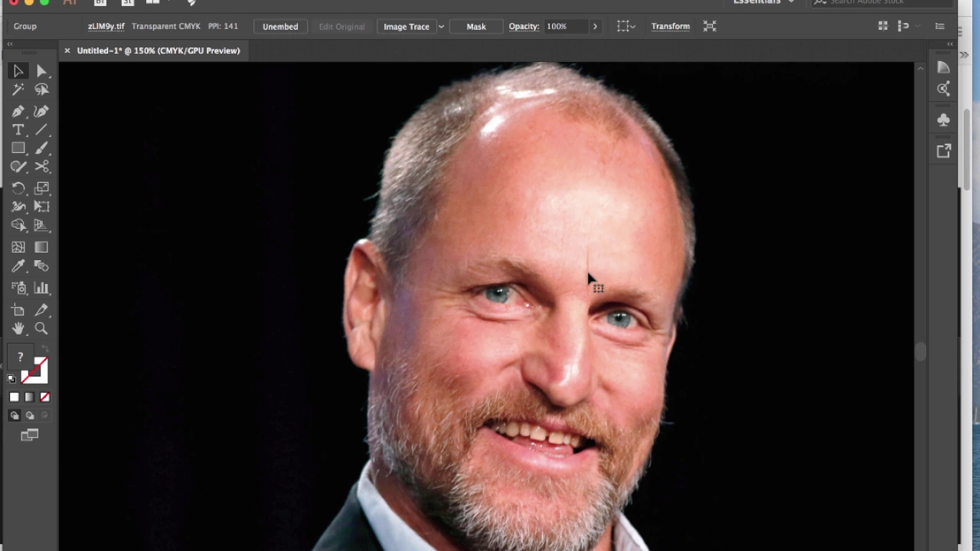Select the Eyedropper tool
The height and width of the screenshot is (551, 980).
[x=18, y=266]
